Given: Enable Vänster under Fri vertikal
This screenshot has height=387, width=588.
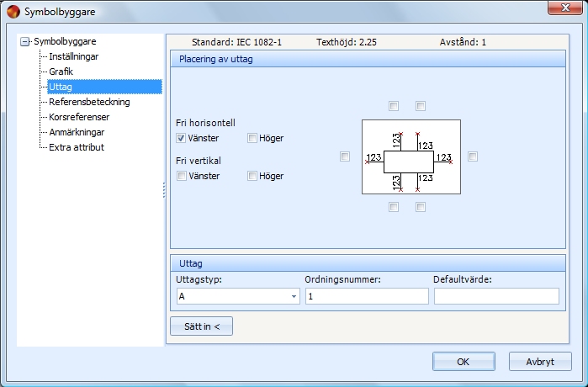Looking at the screenshot, I should tap(182, 176).
